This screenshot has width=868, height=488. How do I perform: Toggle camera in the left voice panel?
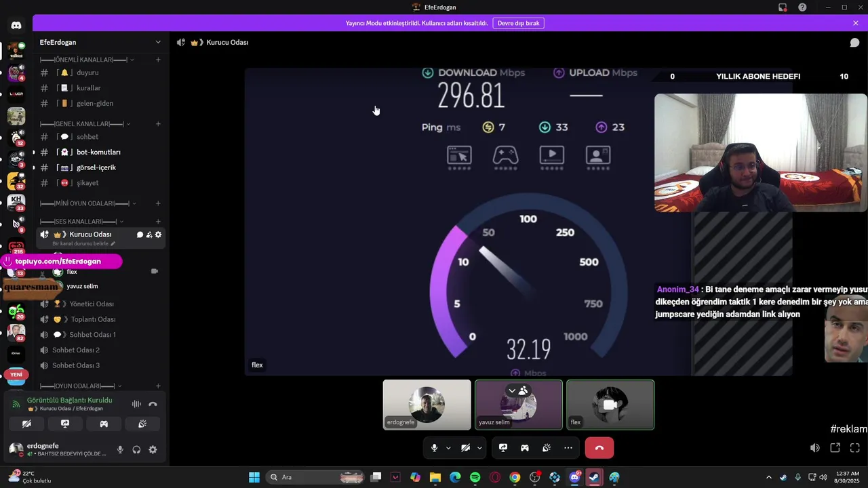(x=26, y=424)
